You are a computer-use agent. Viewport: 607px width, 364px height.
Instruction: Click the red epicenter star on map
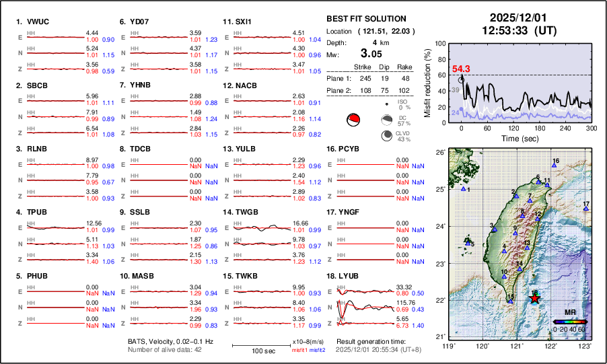(x=534, y=297)
